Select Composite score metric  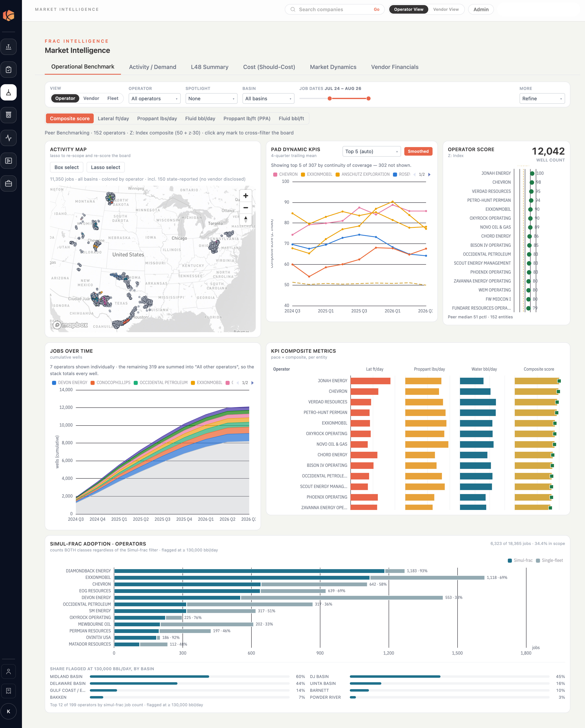pyautogui.click(x=70, y=119)
